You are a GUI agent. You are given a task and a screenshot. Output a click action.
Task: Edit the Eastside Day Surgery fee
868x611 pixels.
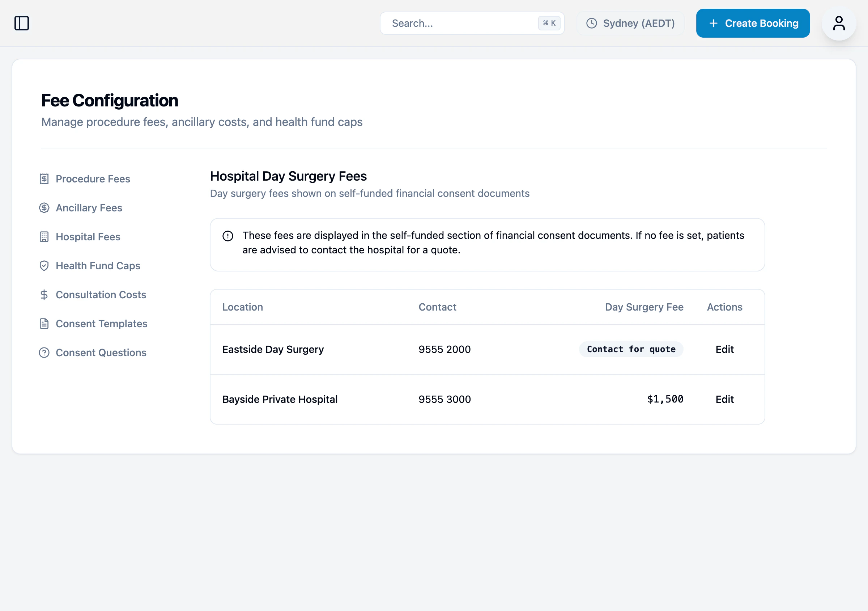[724, 349]
